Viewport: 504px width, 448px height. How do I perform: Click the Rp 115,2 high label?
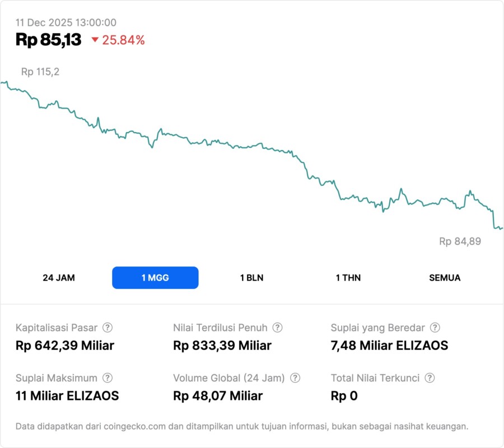[x=40, y=72]
